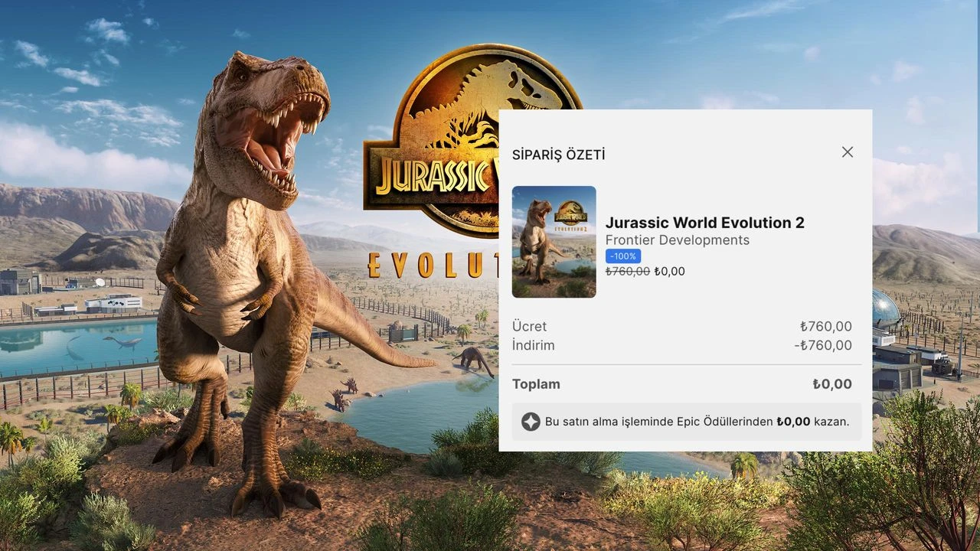Click the İndirim row label
Image resolution: width=980 pixels, height=551 pixels.
533,346
